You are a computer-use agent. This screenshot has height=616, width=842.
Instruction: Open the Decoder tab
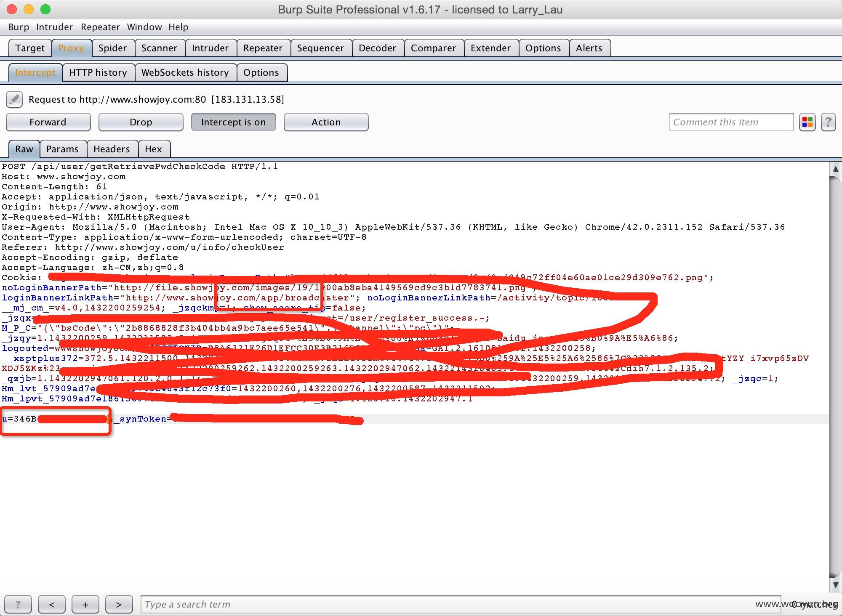point(377,48)
